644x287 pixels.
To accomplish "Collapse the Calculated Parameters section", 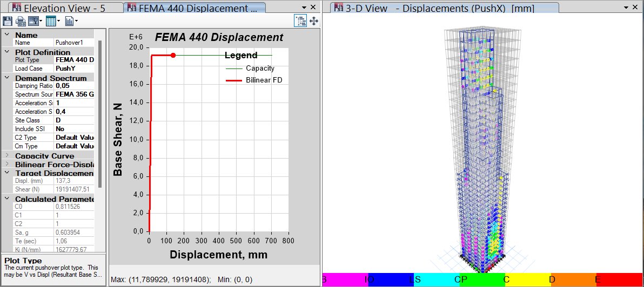I will (x=6, y=199).
